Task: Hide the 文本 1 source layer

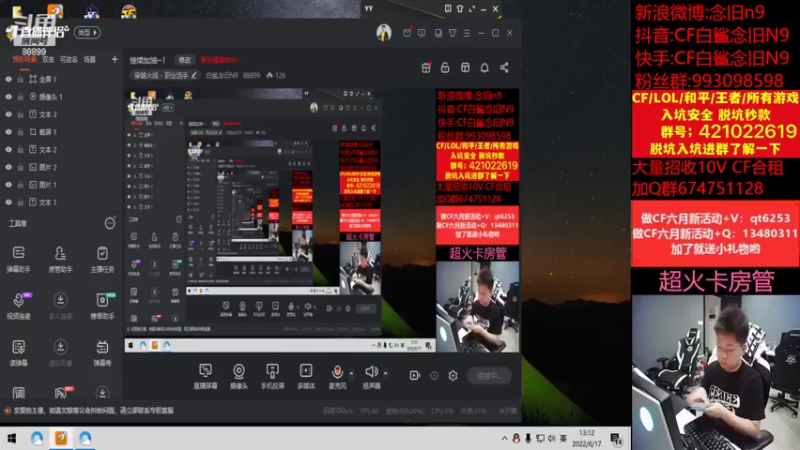Action: click(x=9, y=203)
